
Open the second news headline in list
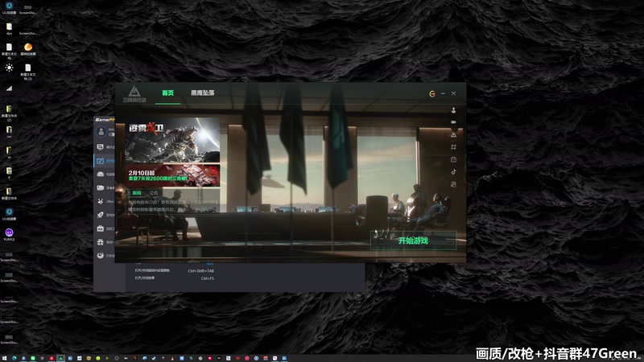pyautogui.click(x=171, y=209)
